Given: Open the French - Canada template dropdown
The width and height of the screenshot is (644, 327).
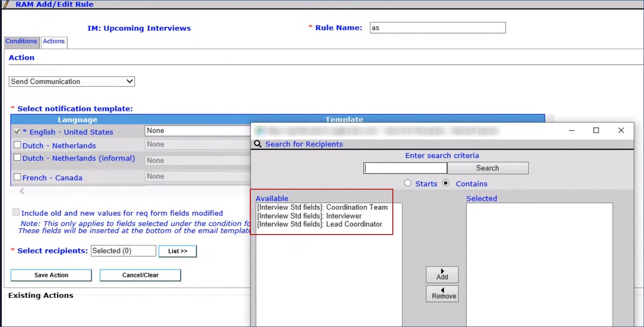Looking at the screenshot, I should click(x=198, y=176).
